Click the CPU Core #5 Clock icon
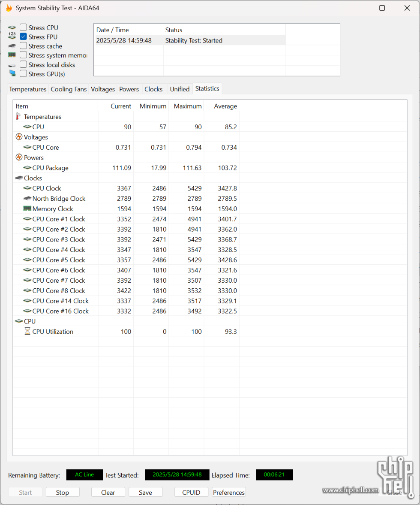This screenshot has width=420, height=505. pos(27,260)
